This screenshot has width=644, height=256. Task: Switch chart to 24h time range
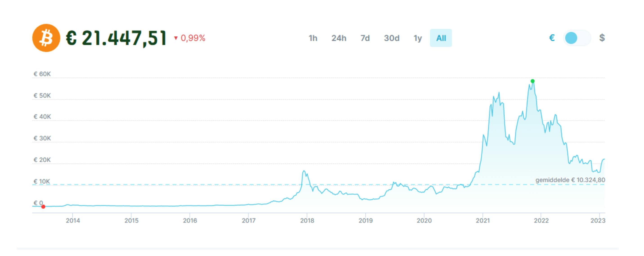click(x=339, y=38)
